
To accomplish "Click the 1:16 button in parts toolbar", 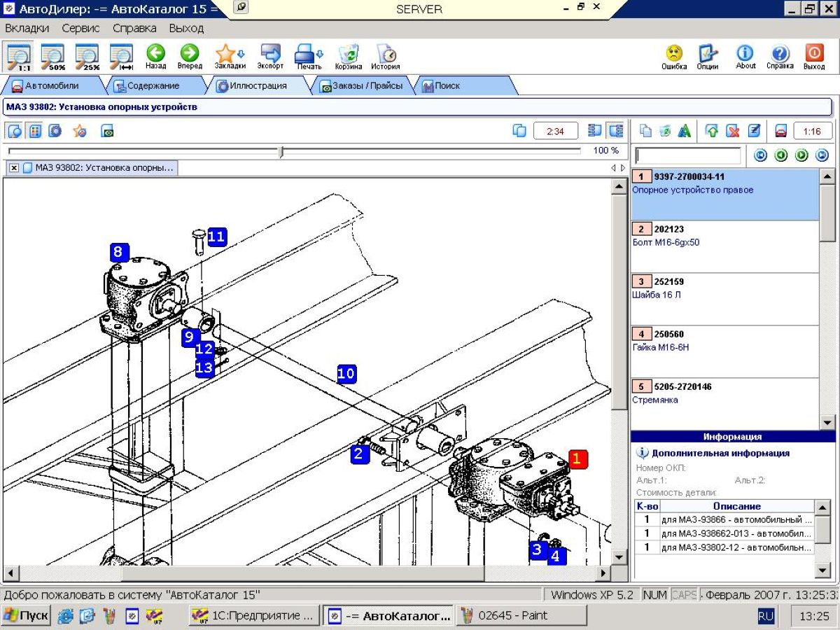I will (x=812, y=131).
